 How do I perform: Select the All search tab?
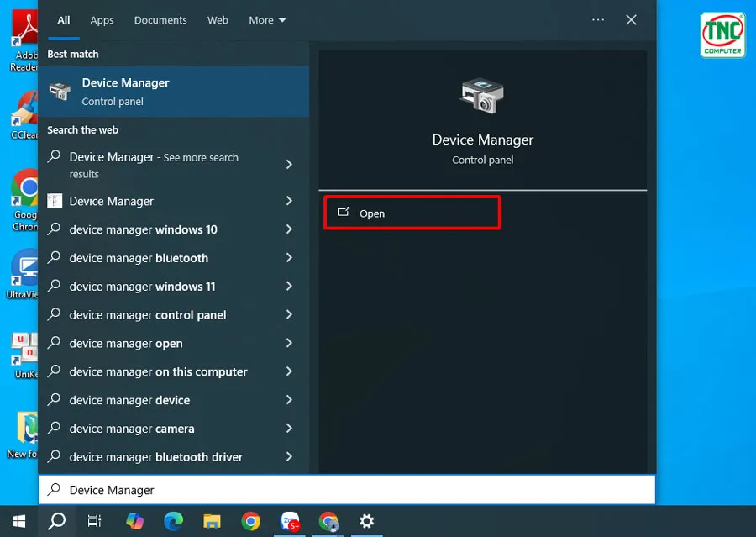click(x=64, y=20)
